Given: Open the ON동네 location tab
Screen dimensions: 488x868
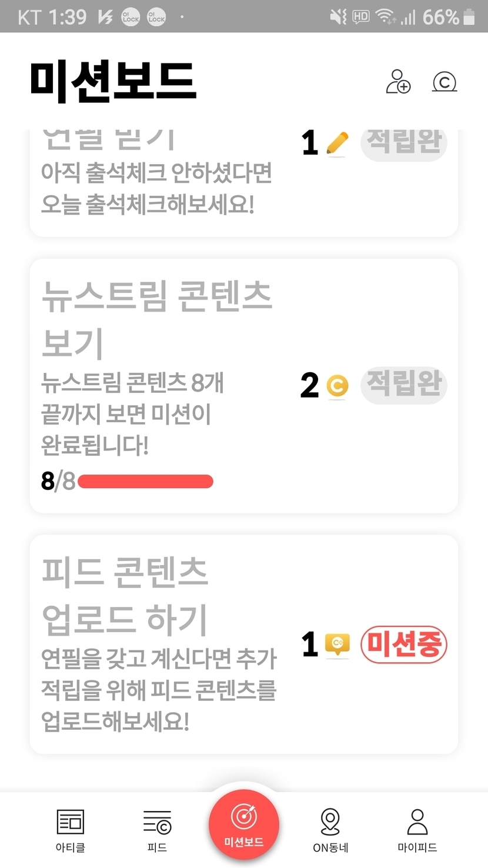Looking at the screenshot, I should [330, 830].
